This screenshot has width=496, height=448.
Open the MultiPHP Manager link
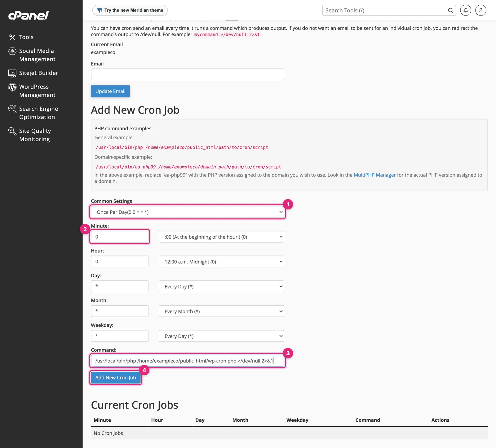coord(374,175)
